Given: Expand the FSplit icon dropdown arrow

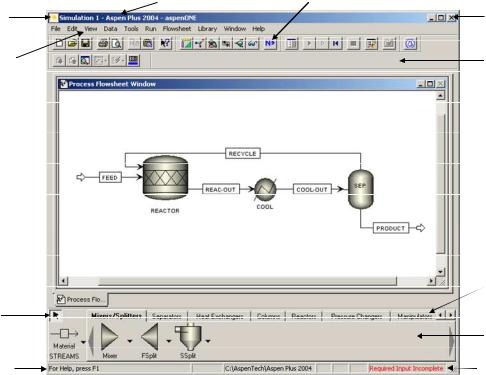Looking at the screenshot, I should 169,341.
